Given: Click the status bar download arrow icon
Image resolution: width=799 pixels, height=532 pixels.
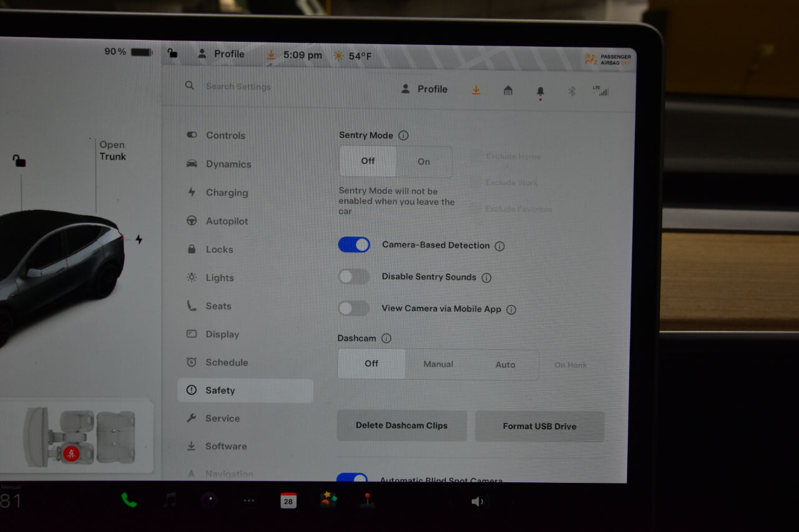Looking at the screenshot, I should click(x=271, y=56).
